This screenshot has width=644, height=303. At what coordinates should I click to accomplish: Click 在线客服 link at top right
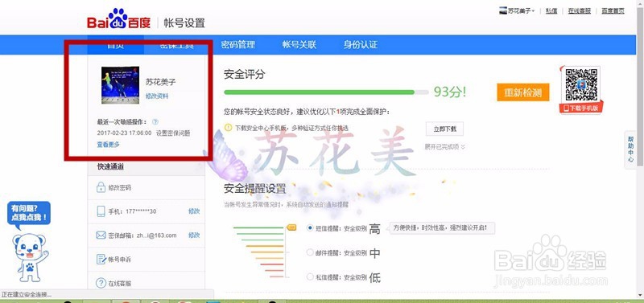579,11
